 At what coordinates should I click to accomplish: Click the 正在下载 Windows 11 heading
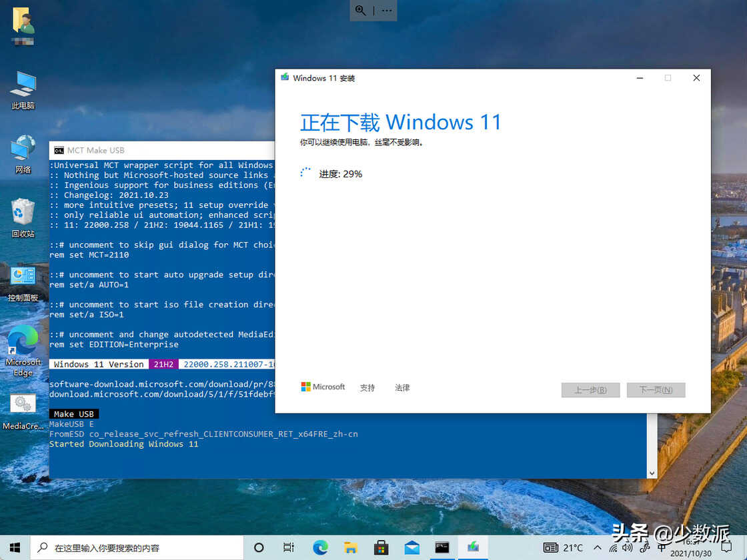[x=401, y=123]
